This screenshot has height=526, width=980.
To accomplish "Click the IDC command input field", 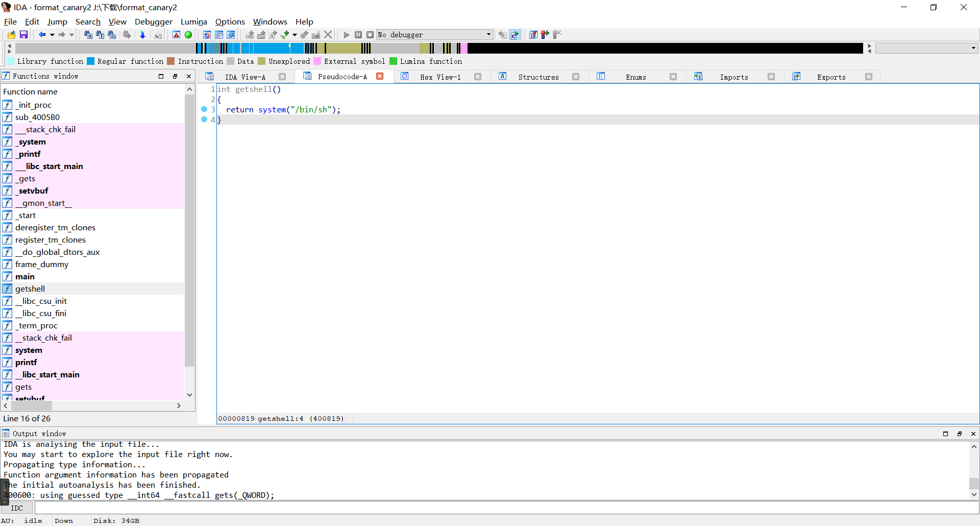I will pyautogui.click(x=505, y=508).
